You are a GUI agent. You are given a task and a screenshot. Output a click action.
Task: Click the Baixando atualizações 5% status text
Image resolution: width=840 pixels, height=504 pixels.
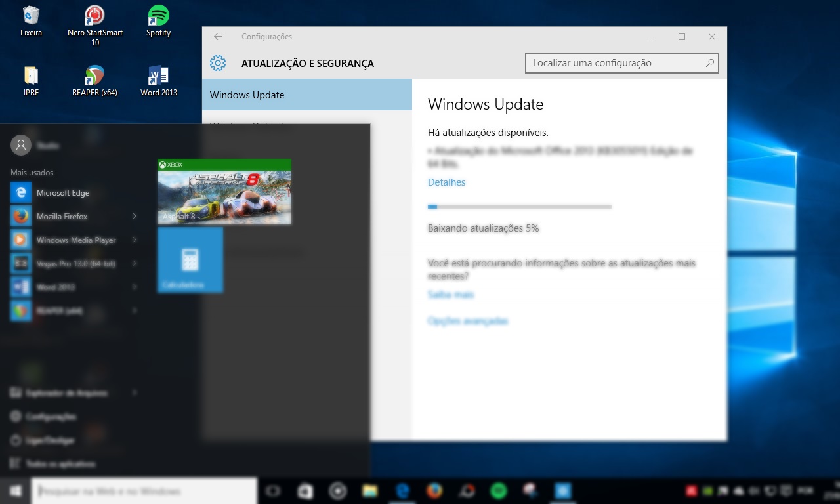tap(483, 228)
